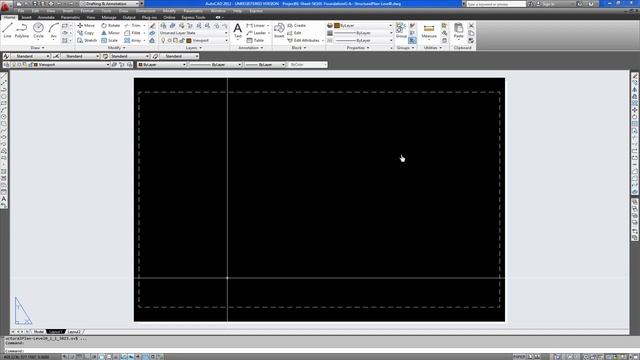Screen dimensions: 640x360
Task: Open the Parametric ribbon tab
Action: click(70, 18)
